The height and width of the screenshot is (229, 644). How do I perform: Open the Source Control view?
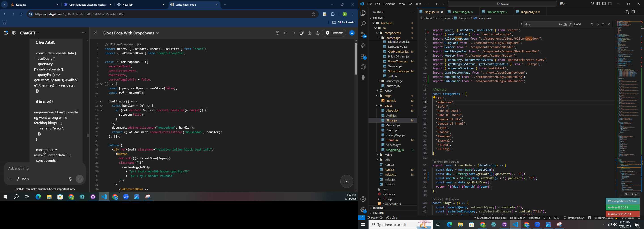(363, 35)
